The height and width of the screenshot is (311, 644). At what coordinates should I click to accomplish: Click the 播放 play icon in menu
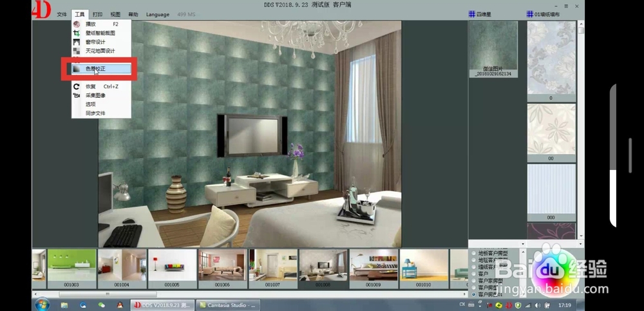[x=77, y=24]
